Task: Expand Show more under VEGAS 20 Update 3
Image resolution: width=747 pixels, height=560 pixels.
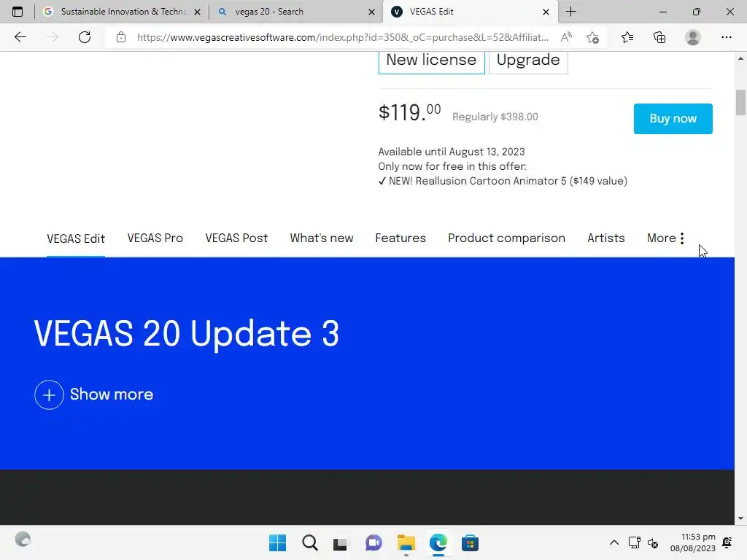Action: pos(94,394)
